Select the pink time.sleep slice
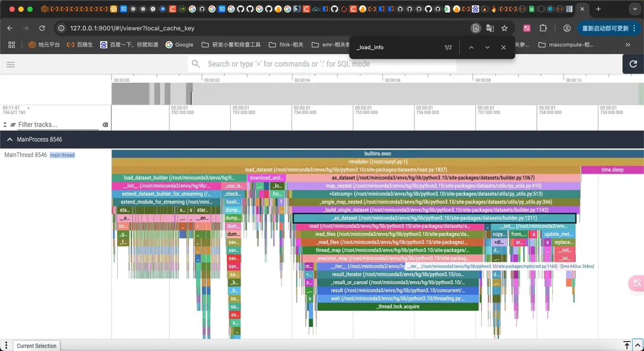 612,170
